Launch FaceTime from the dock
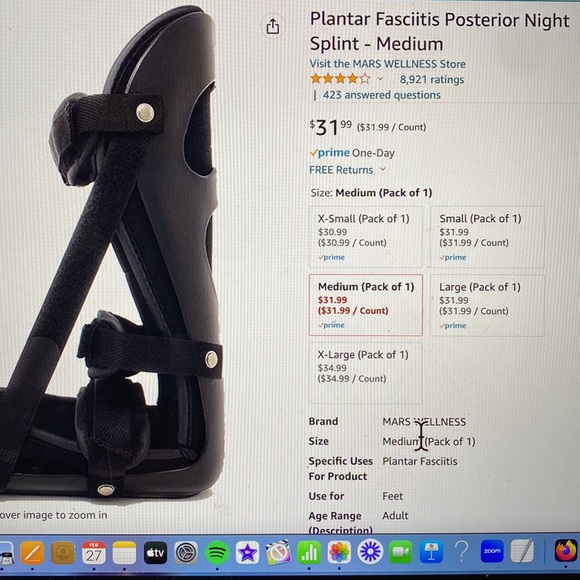The width and height of the screenshot is (580, 580). [x=401, y=552]
